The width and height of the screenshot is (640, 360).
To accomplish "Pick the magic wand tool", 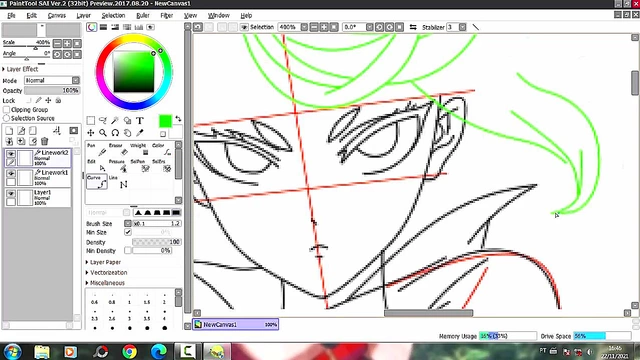I will (x=115, y=120).
